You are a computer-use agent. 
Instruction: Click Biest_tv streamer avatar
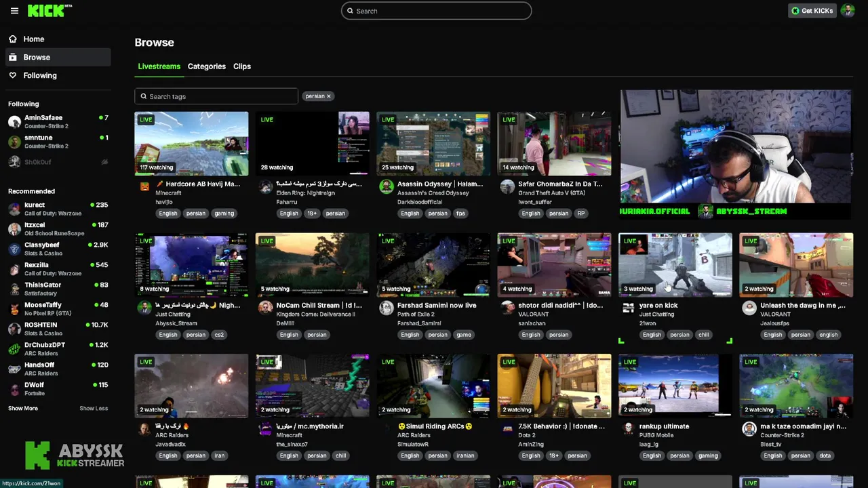pos(749,429)
